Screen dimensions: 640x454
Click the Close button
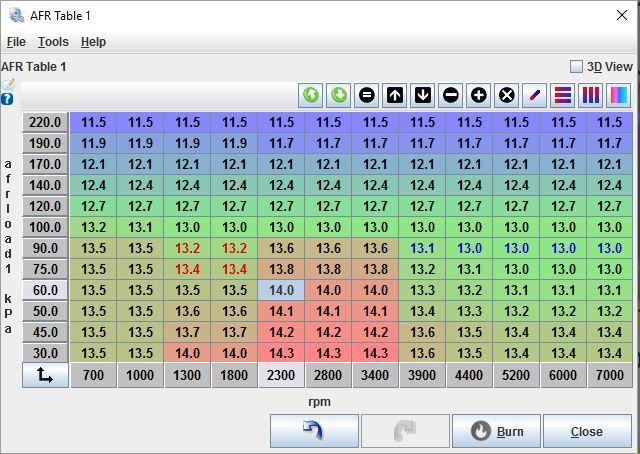click(x=587, y=431)
